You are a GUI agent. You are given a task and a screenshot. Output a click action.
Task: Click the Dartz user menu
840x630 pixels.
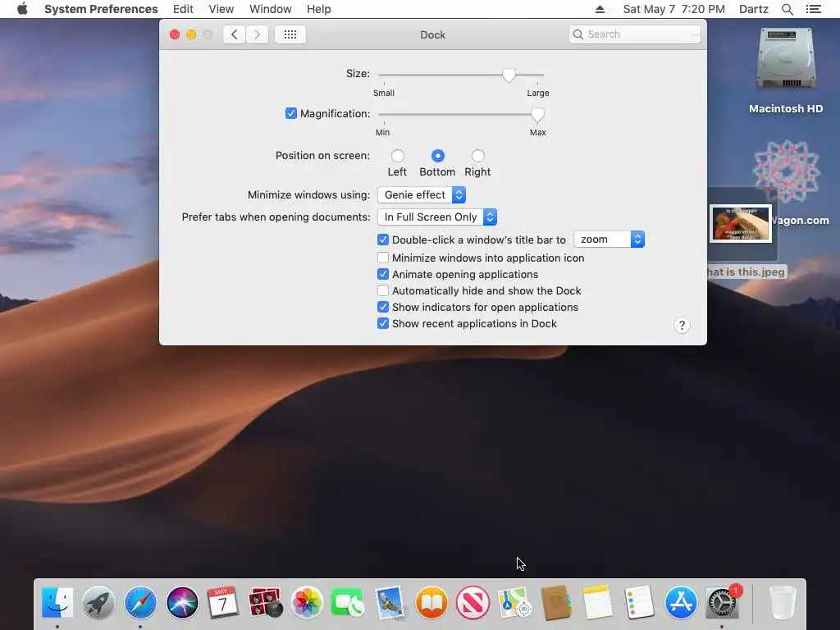tap(754, 9)
